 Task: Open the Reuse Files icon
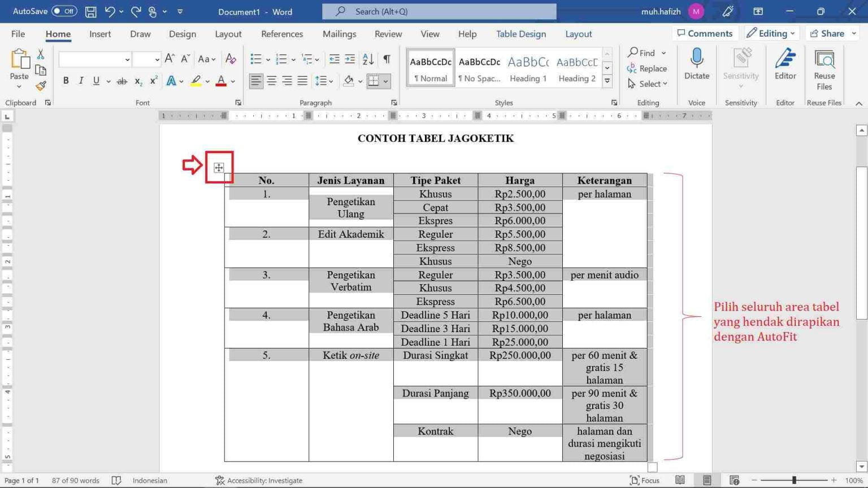point(824,69)
